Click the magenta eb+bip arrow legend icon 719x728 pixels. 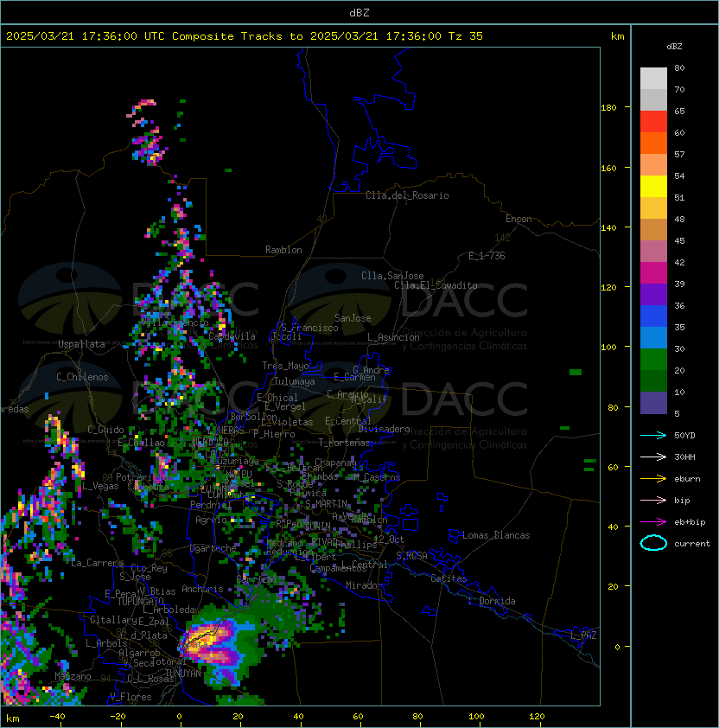pyautogui.click(x=653, y=522)
